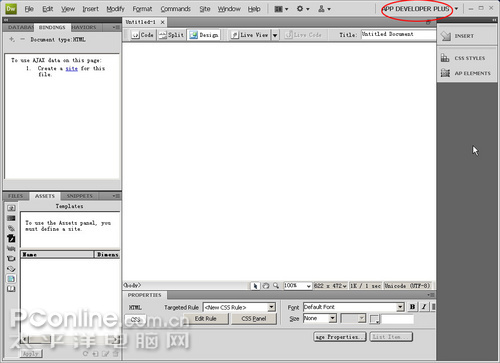Click the New Template icon in Assets
This screenshot has width=500, height=363.
[x=95, y=354]
